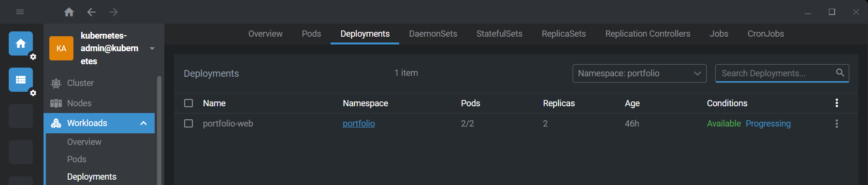This screenshot has width=868, height=185.
Task: Open the StatefulSets tab
Action: tap(499, 34)
